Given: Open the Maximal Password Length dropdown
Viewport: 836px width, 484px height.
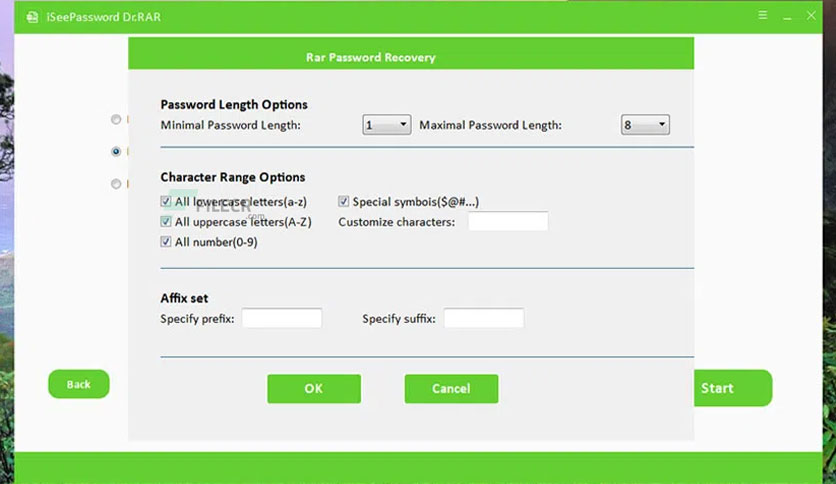Looking at the screenshot, I should click(x=645, y=125).
